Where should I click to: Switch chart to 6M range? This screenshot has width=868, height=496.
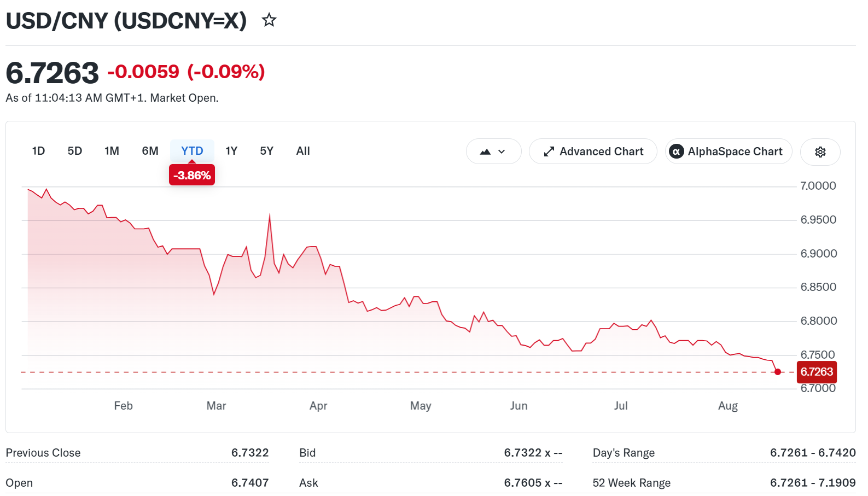tap(150, 151)
